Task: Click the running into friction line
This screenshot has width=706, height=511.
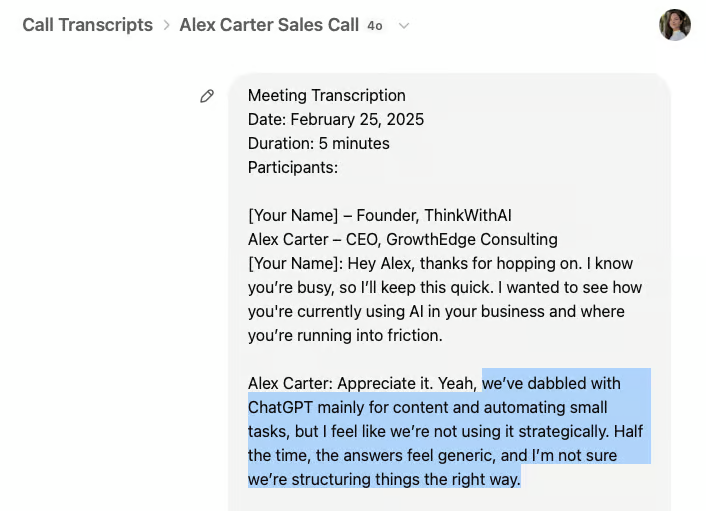Action: (x=345, y=335)
